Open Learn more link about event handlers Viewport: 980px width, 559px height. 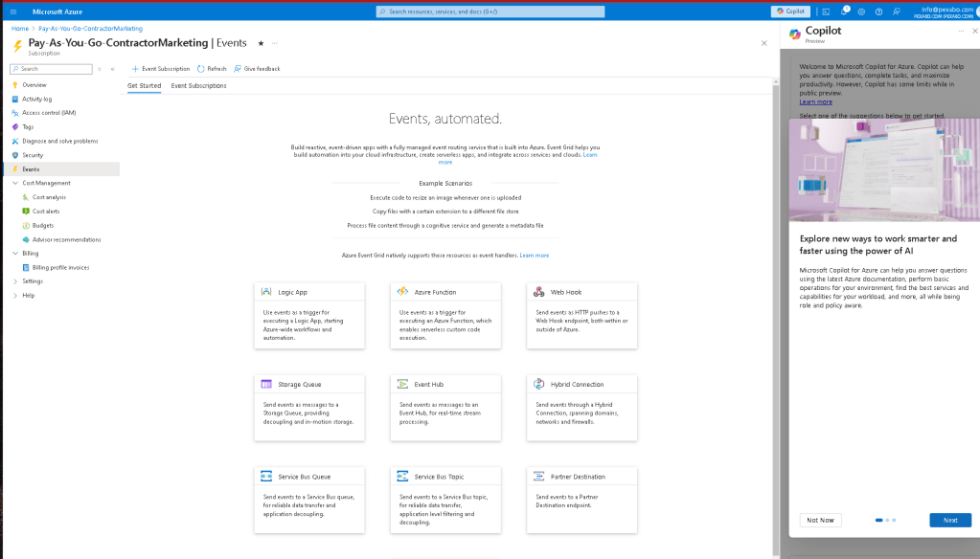(535, 256)
